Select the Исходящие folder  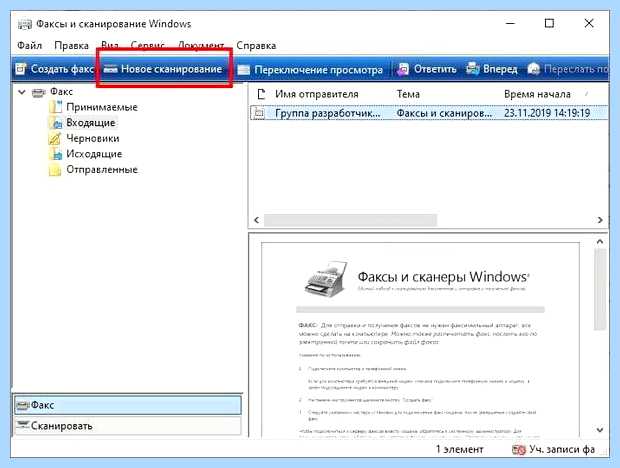coord(94,154)
